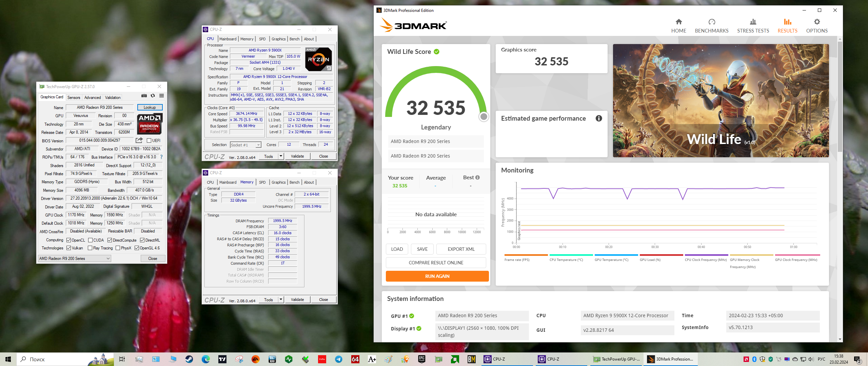Go to the 3DMark HOME section
The width and height of the screenshot is (868, 366).
click(679, 26)
